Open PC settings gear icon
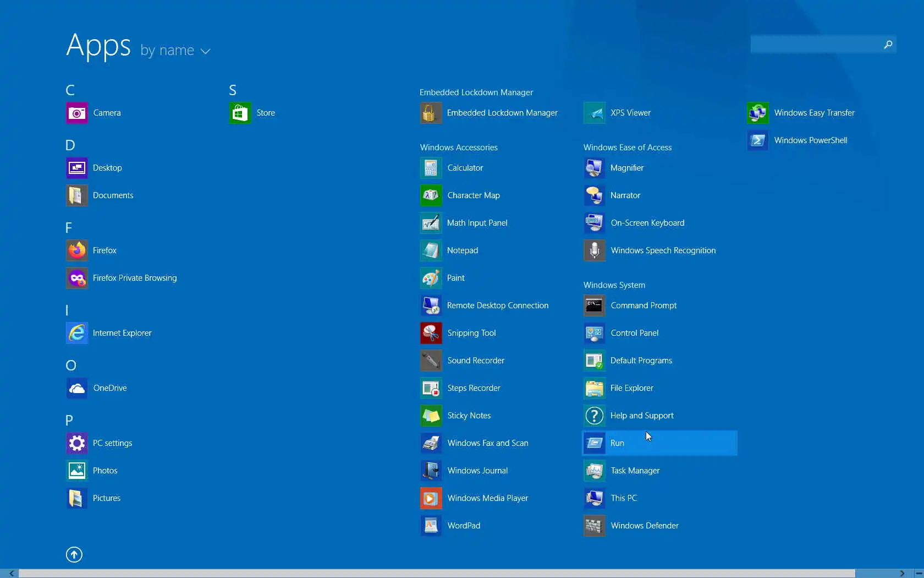Image resolution: width=924 pixels, height=578 pixels. [77, 443]
